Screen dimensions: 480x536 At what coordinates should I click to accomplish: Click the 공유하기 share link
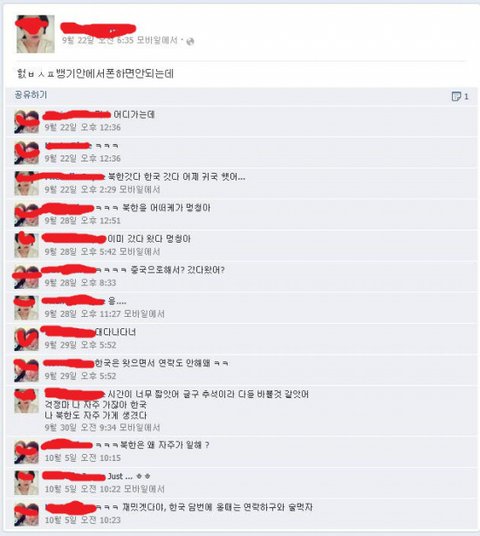tap(31, 95)
